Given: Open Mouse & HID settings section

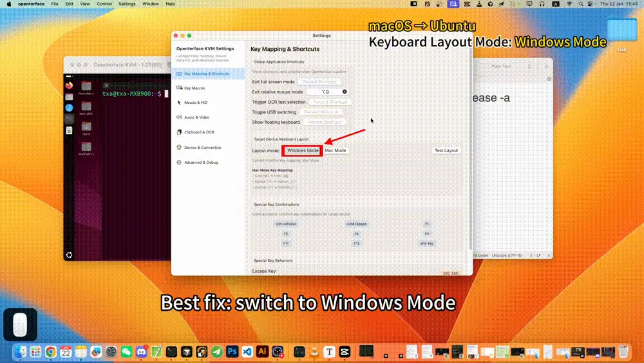Looking at the screenshot, I should (x=195, y=103).
